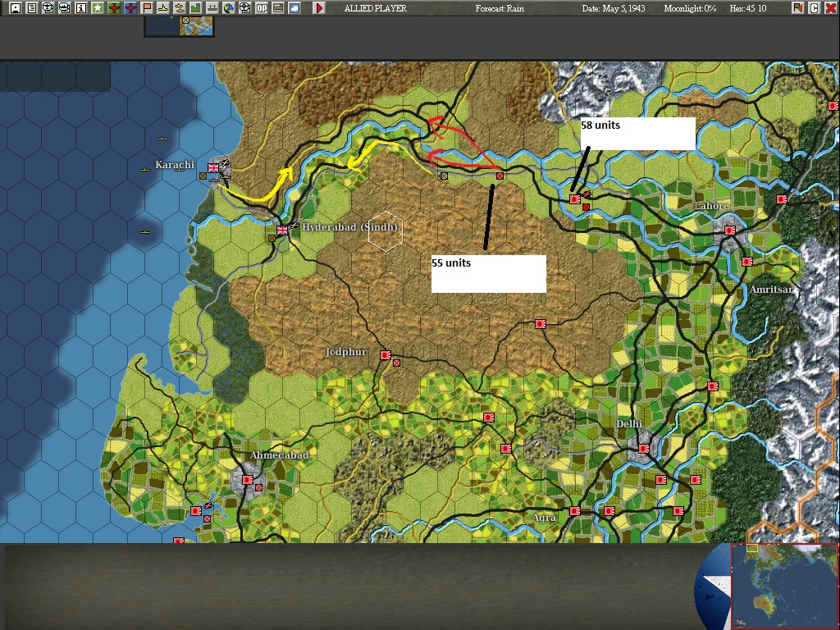Select the airfield icon above Karachi flag

click(226, 162)
